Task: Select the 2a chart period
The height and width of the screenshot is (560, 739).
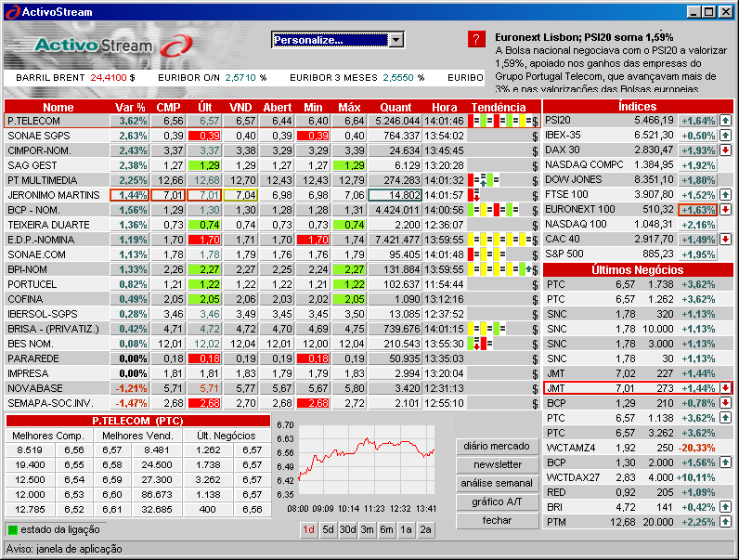Action: tap(425, 530)
